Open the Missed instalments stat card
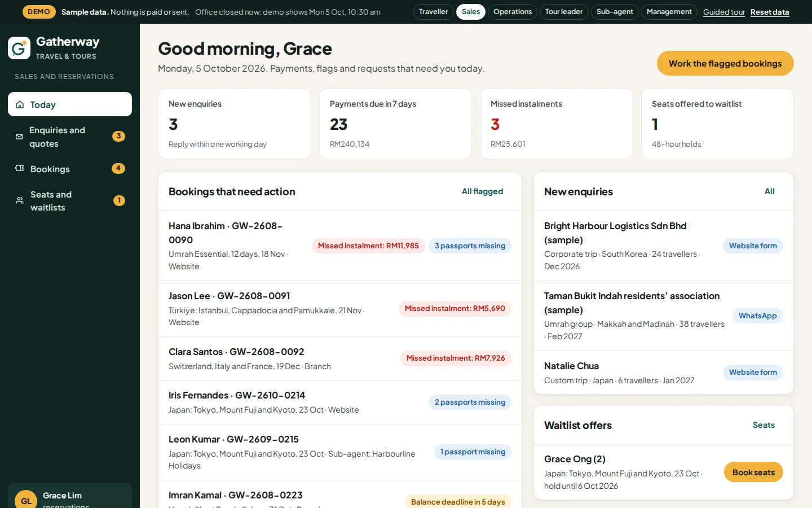Image resolution: width=812 pixels, height=508 pixels. (x=557, y=124)
